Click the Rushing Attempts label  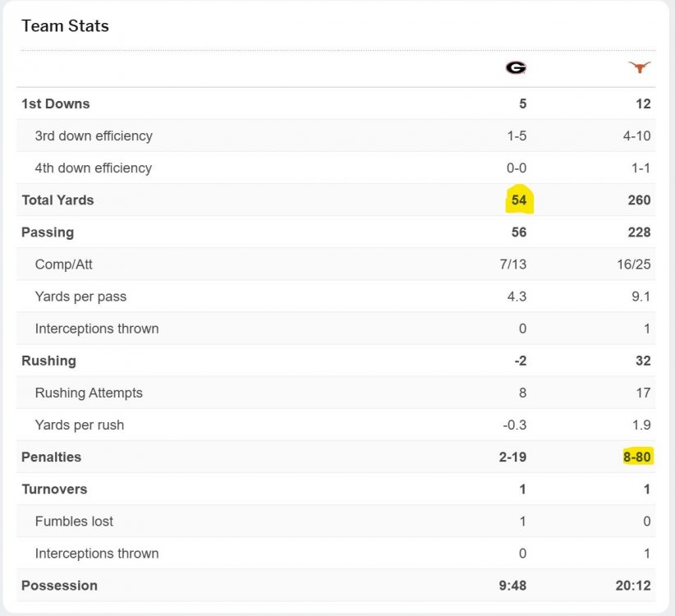click(x=89, y=393)
